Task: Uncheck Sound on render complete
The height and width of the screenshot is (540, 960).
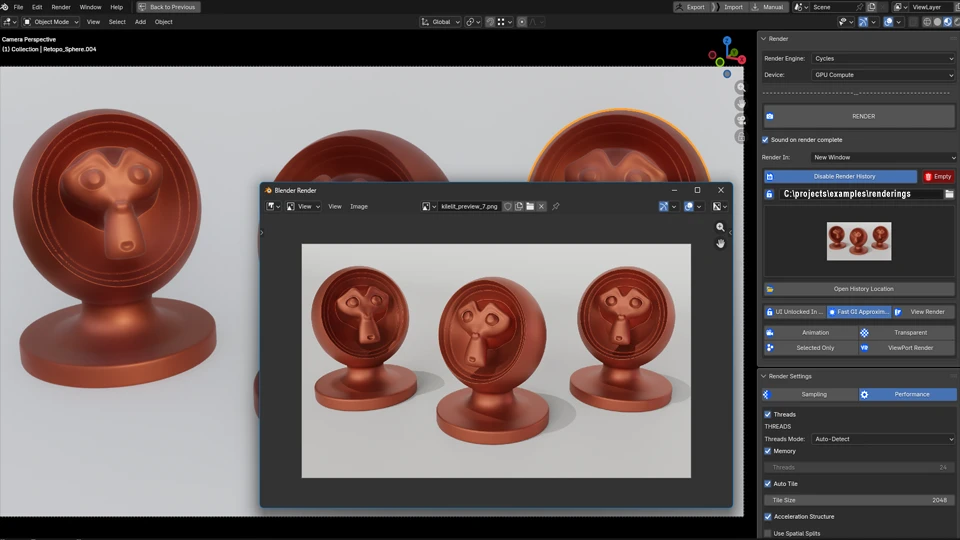Action: [x=765, y=140]
